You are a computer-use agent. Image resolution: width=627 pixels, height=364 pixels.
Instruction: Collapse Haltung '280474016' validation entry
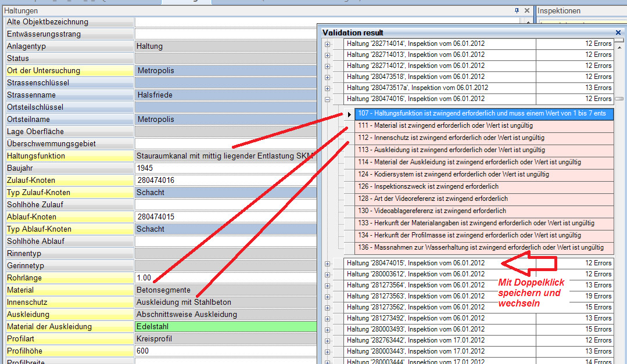(x=328, y=99)
